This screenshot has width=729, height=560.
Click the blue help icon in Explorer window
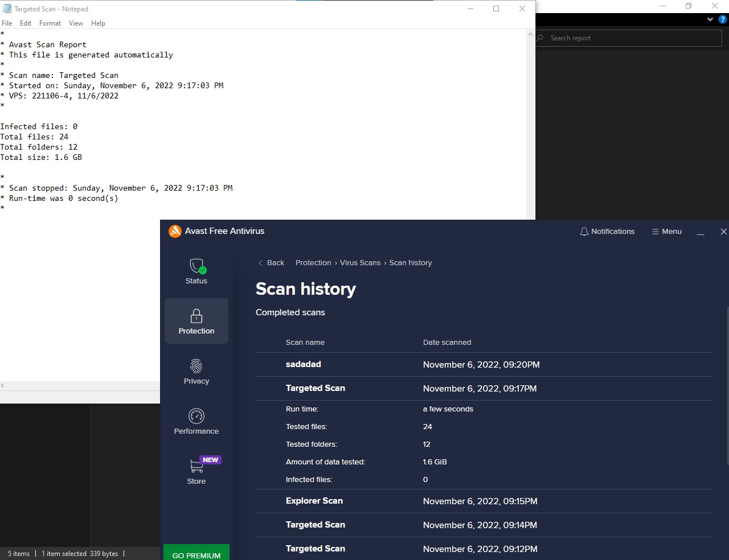point(722,19)
